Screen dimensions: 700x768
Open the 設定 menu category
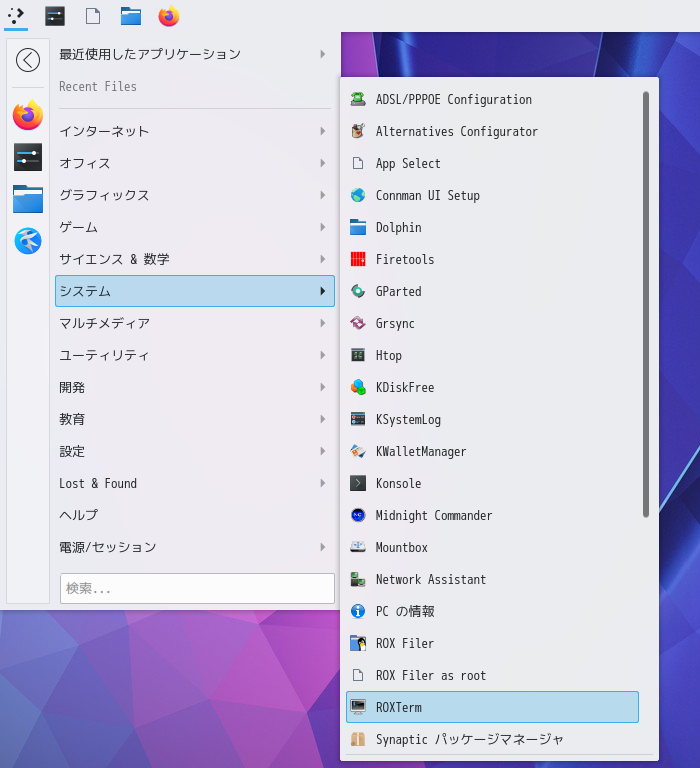coord(195,451)
